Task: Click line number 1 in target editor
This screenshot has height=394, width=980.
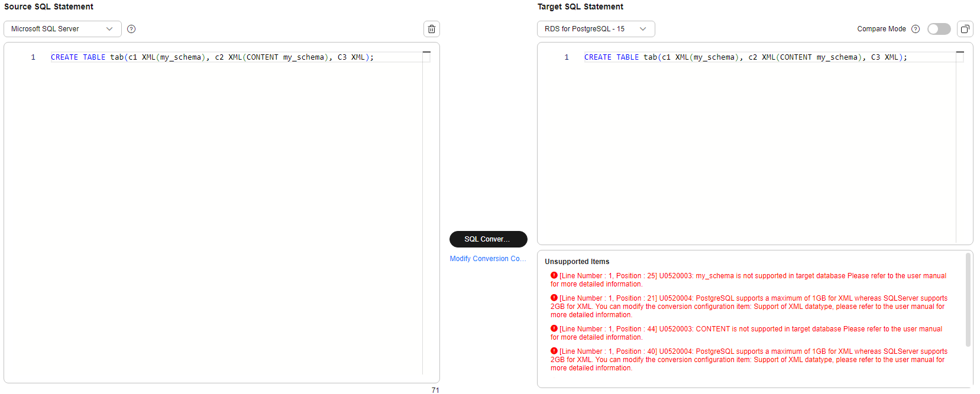Action: 567,57
